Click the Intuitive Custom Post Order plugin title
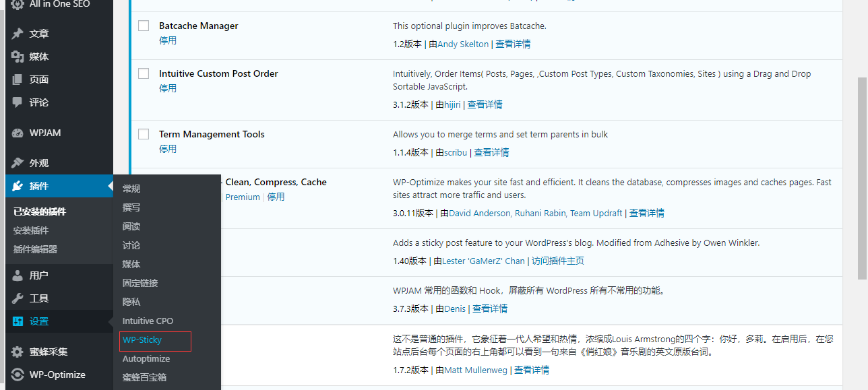Screen dimensions: 868x390 point(218,73)
